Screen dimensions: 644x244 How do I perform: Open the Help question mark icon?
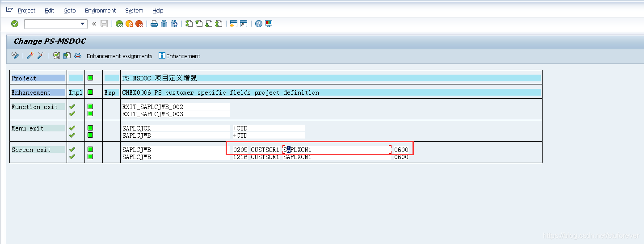click(x=259, y=24)
